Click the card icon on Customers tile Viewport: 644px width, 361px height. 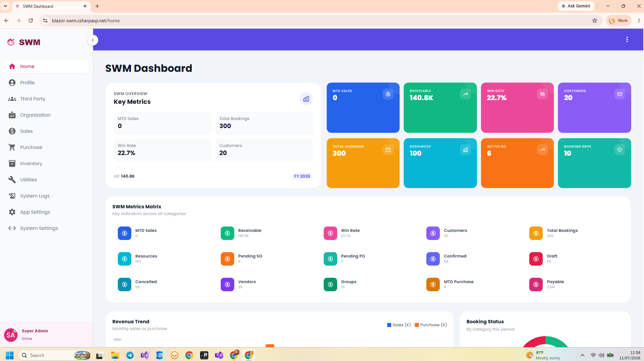pos(620,94)
